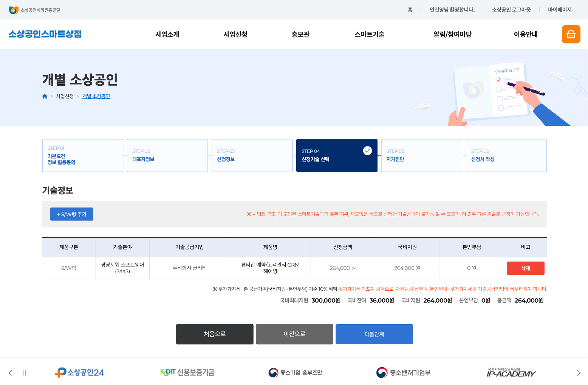This screenshot has height=385, width=588.
Task: Select the STEP 05 자가진단 step
Action: 421,156
